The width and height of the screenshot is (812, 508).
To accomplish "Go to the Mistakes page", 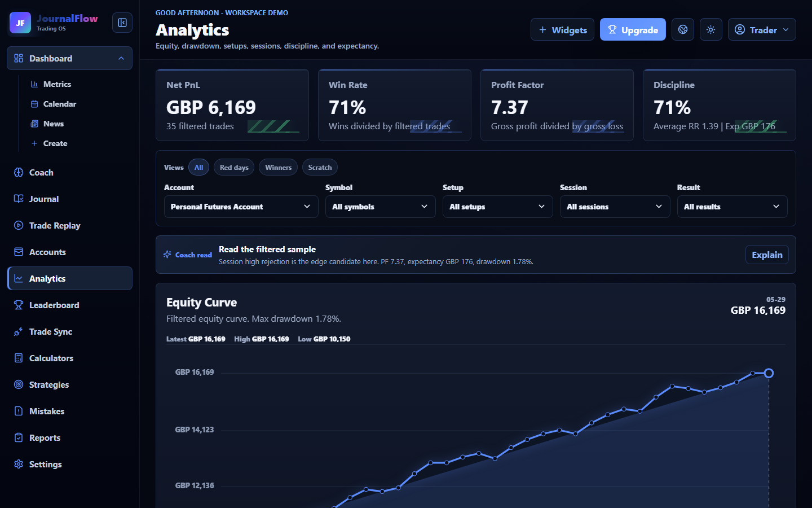I will (69, 411).
